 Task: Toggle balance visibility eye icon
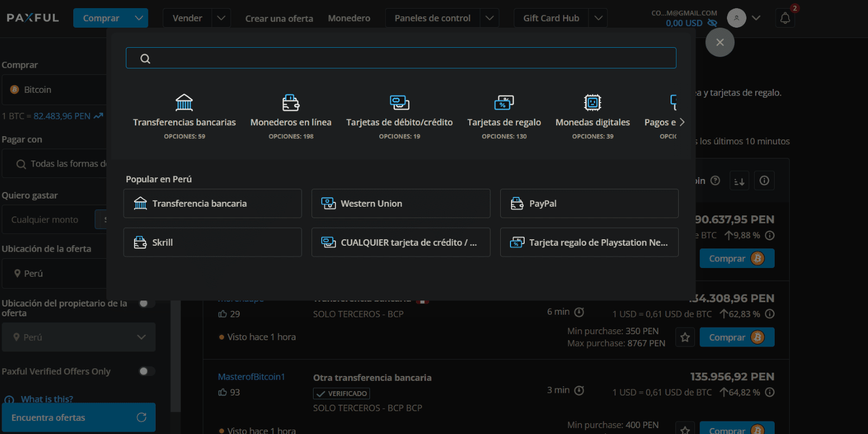click(x=712, y=23)
